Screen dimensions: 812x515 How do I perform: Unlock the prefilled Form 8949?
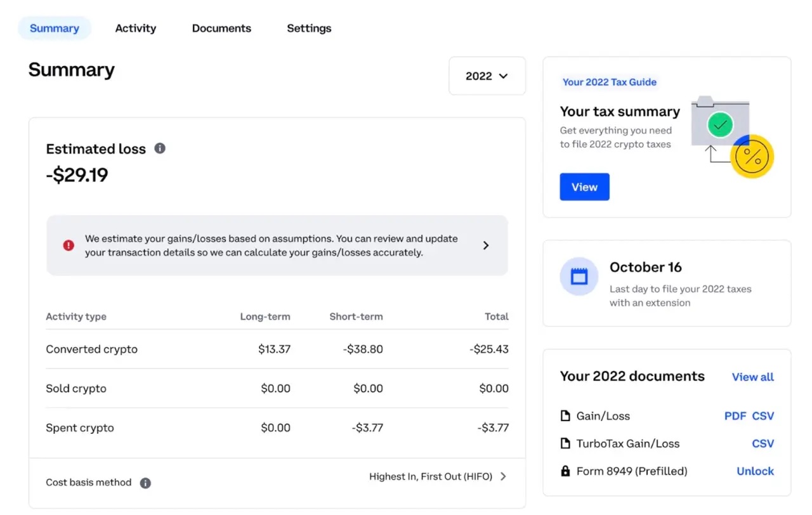[755, 471]
